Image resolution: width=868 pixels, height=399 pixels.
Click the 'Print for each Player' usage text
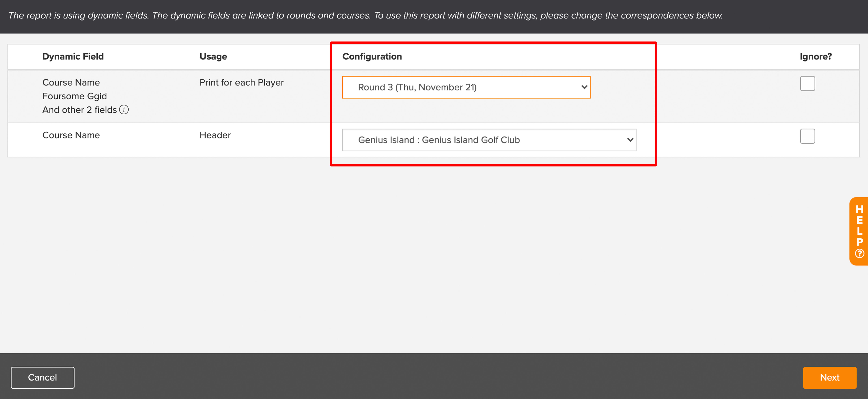(x=242, y=83)
